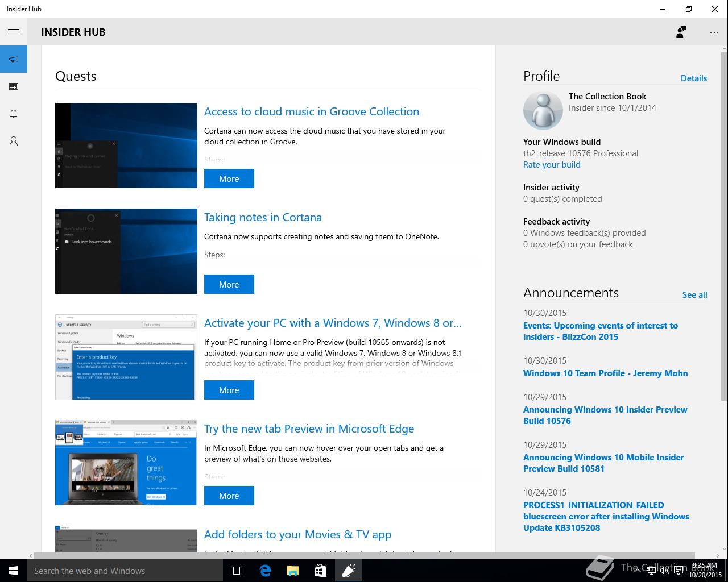Click 'th2_release 10576 Professional' build text
This screenshot has width=728, height=582.
(581, 153)
